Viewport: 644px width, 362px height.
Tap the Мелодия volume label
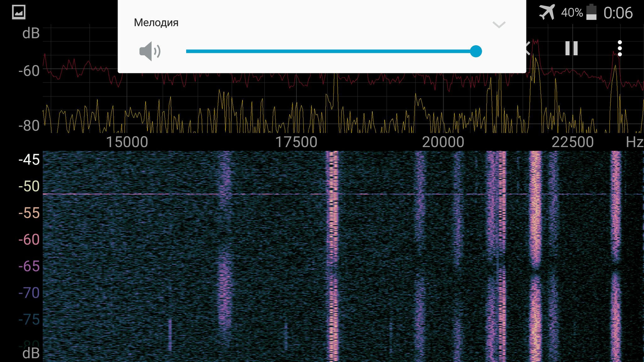[x=156, y=23]
